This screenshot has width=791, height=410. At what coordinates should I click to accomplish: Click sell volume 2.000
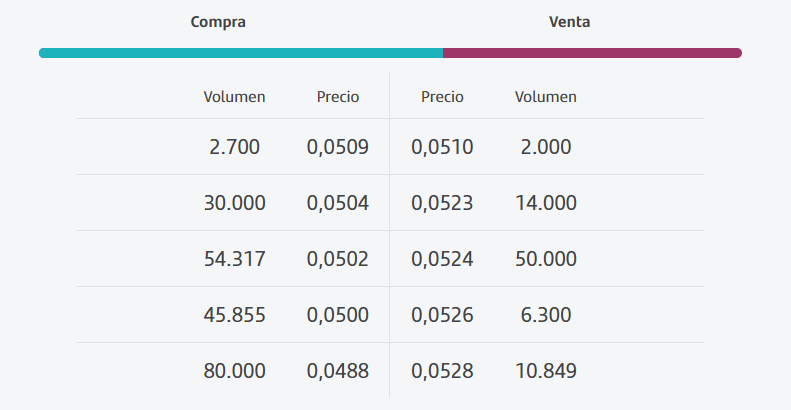tap(546, 147)
